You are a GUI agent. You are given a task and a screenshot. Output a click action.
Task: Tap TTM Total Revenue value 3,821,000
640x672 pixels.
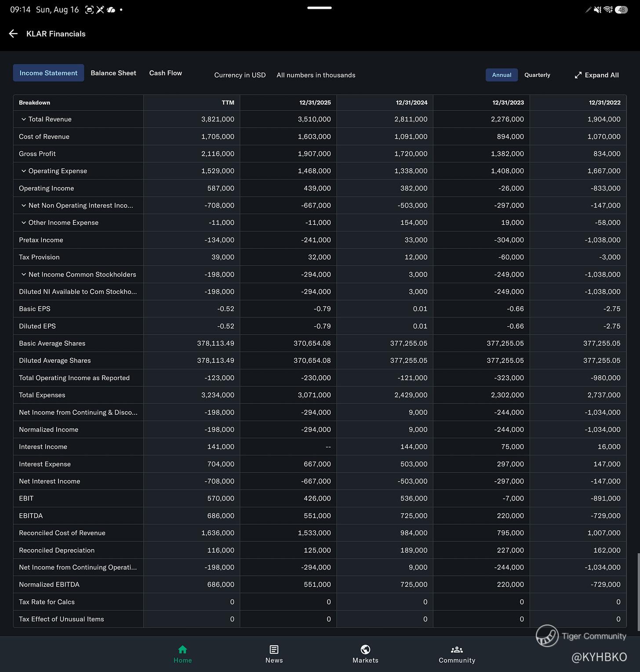point(218,119)
